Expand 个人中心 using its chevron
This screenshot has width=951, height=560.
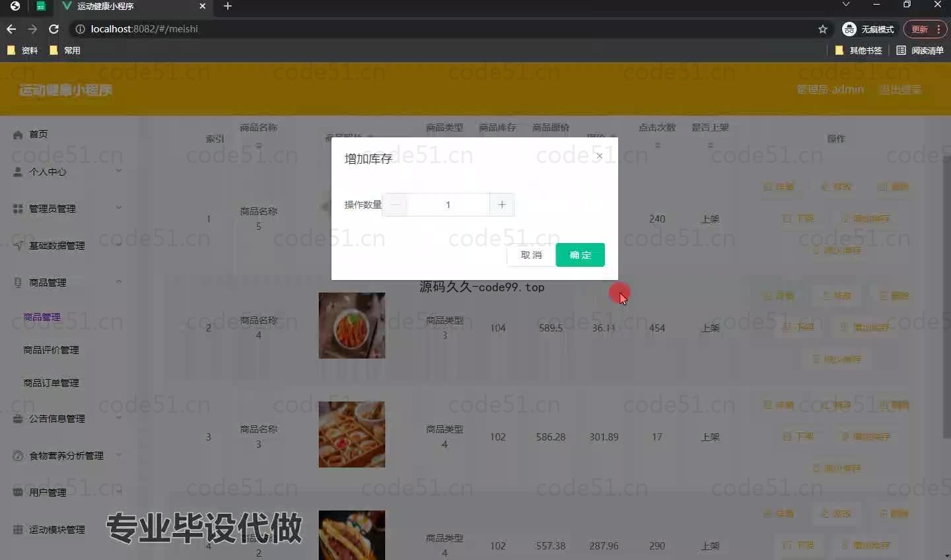[x=119, y=171]
